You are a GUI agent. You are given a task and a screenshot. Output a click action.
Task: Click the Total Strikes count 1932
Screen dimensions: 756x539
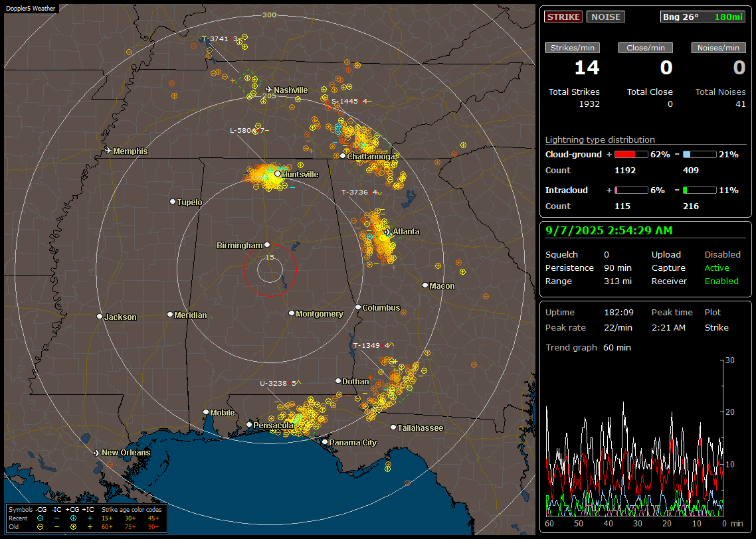pos(589,104)
